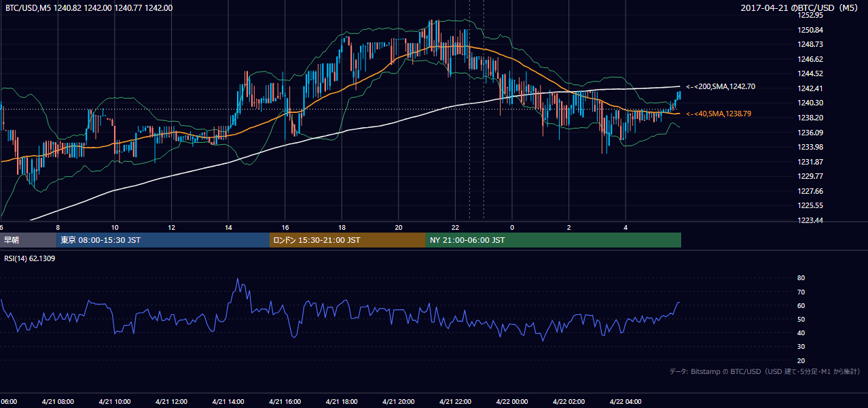Image resolution: width=868 pixels, height=408 pixels.
Task: Click the RSI(14) 62.1309 indicator label
Action: [30, 258]
